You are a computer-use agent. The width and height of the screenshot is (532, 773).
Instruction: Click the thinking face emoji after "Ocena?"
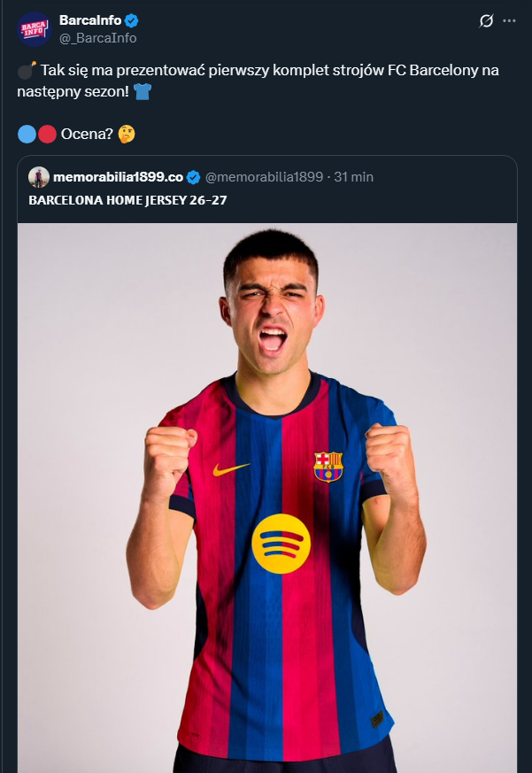(x=127, y=135)
